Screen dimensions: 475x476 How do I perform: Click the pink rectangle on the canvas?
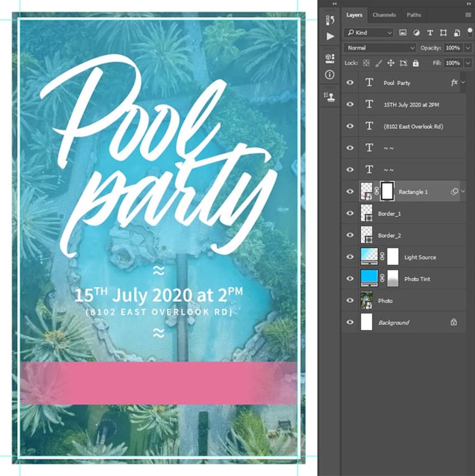(159, 383)
